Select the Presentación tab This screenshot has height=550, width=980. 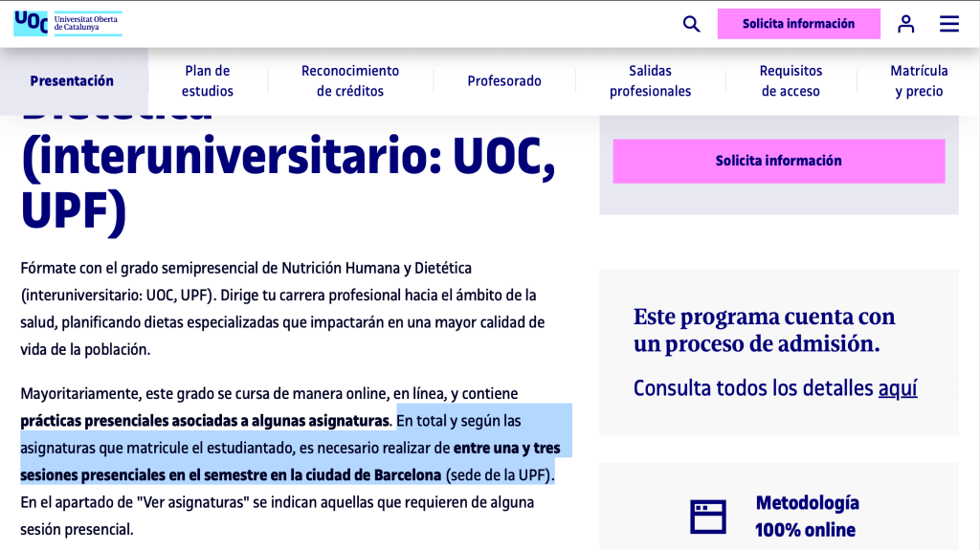[x=72, y=80]
